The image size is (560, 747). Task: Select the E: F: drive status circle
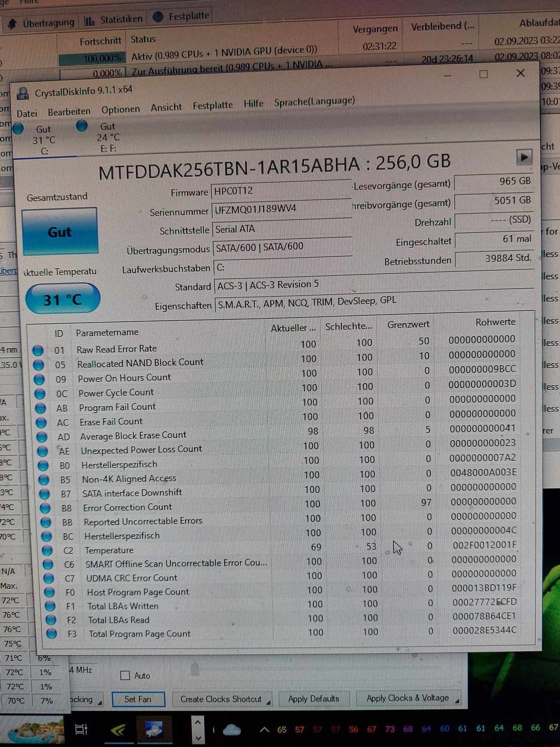(82, 126)
